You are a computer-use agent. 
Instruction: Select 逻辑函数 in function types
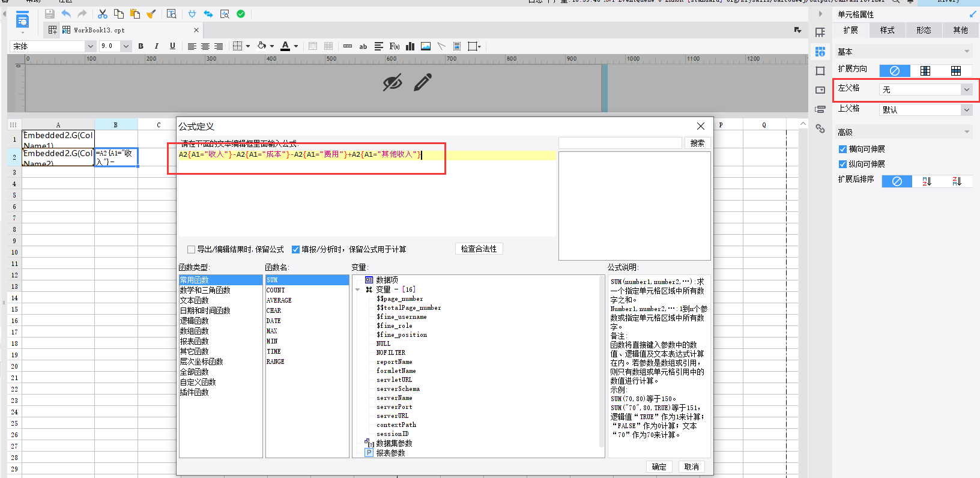coord(194,321)
